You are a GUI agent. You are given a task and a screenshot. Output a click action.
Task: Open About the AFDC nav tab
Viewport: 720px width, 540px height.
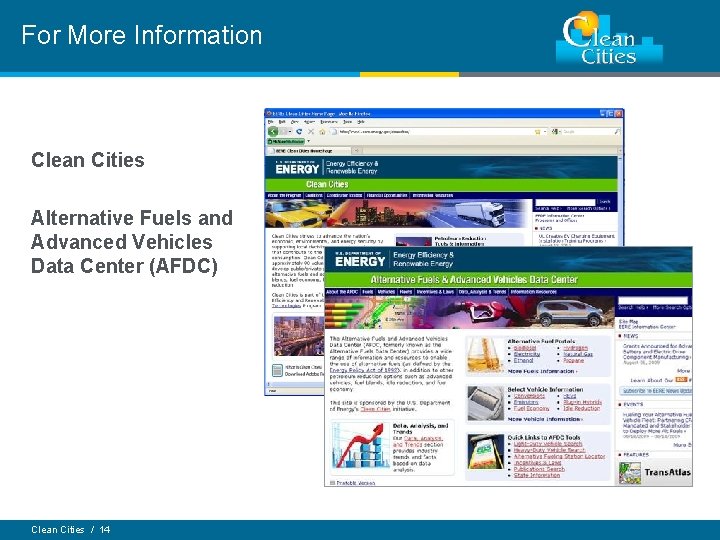coord(342,292)
